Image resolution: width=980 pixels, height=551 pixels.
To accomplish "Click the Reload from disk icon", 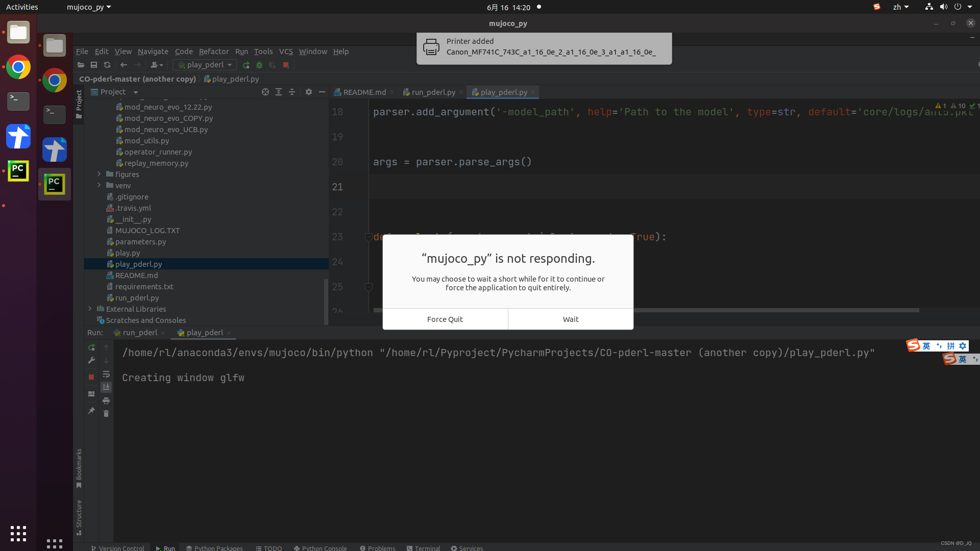I will (x=107, y=65).
